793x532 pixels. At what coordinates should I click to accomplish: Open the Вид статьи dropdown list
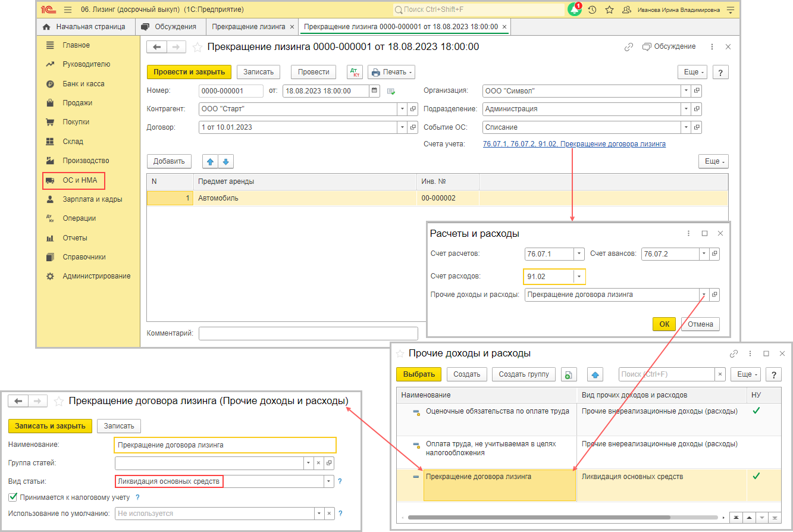click(328, 481)
